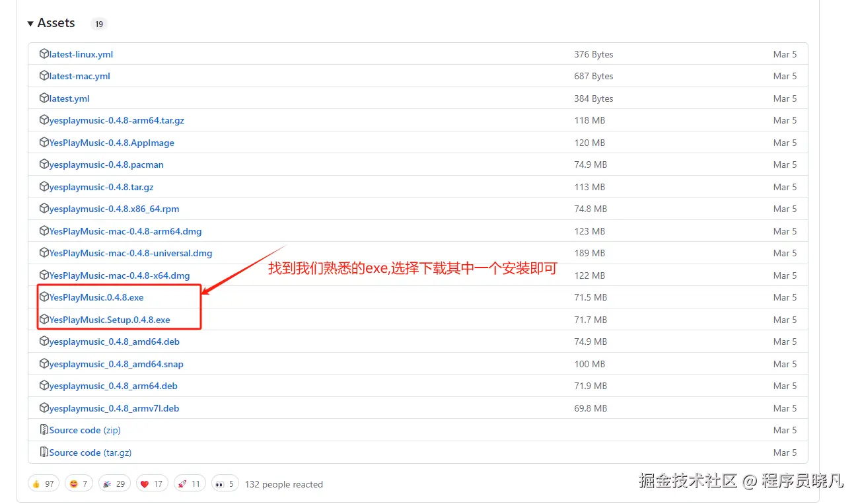Click '71.5 MB' size of YesPlayMusic.0.4.8.exe
858x504 pixels.
pyautogui.click(x=590, y=297)
